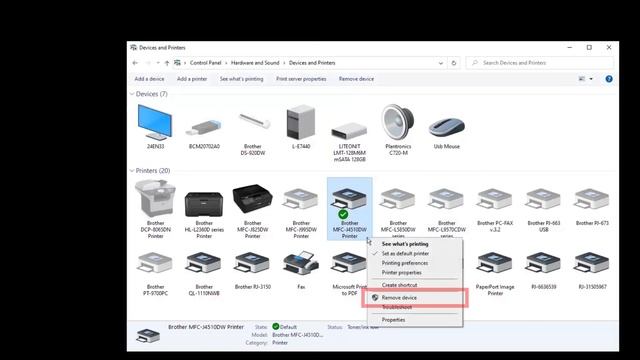Select the L-E7440 computer device
Screen dimensions: 640x360
point(301,127)
